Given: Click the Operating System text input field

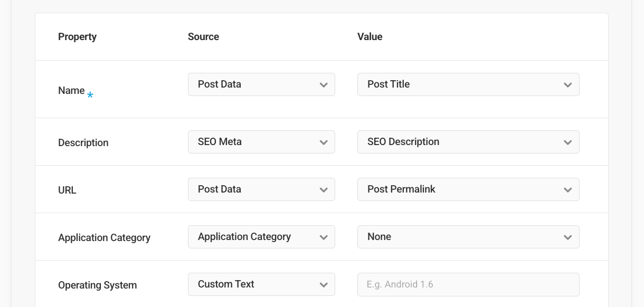Looking at the screenshot, I should coord(468,284).
